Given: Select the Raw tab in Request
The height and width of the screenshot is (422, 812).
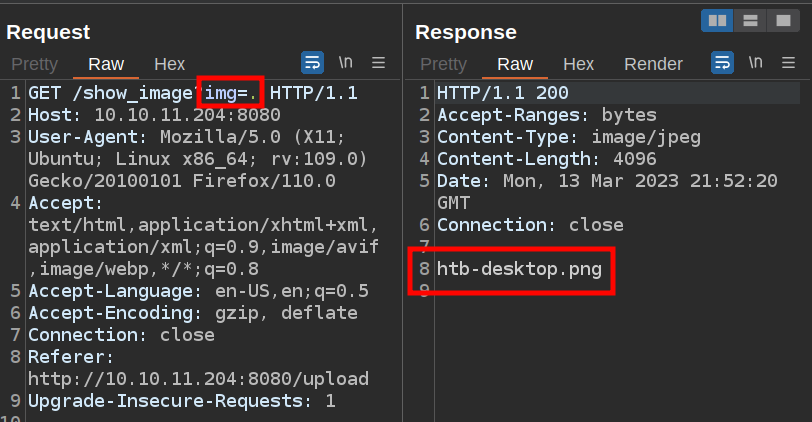Looking at the screenshot, I should [x=106, y=64].
